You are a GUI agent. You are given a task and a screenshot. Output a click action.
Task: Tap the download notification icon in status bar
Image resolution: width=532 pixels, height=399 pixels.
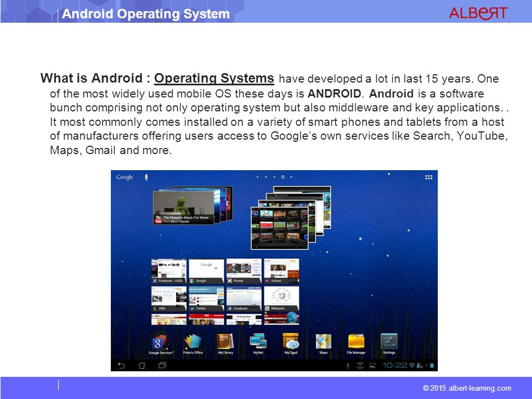click(x=348, y=365)
